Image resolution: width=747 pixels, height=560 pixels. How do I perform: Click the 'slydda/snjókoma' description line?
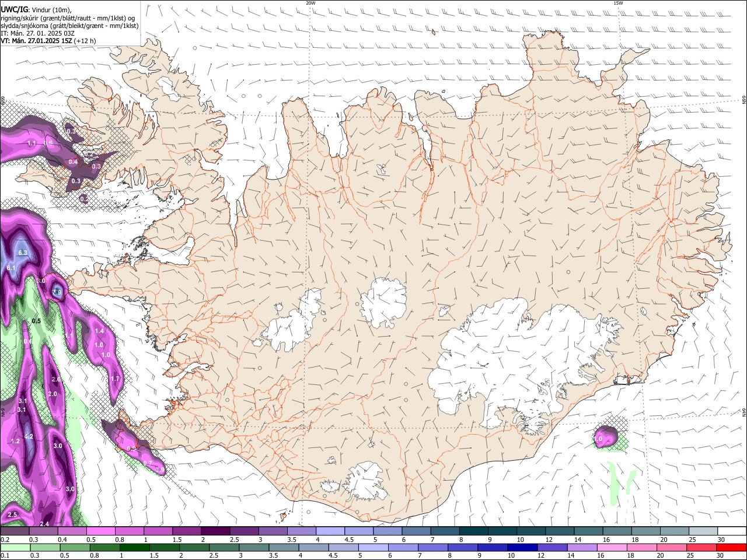click(x=69, y=26)
